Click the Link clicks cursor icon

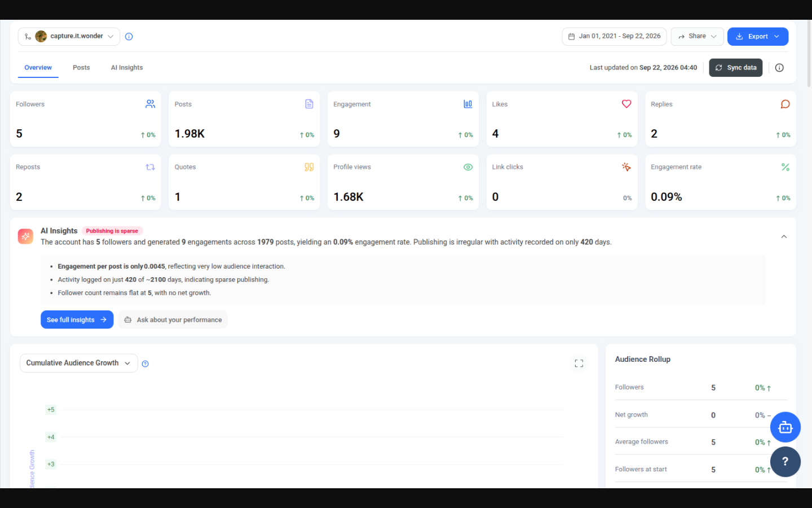tap(626, 167)
